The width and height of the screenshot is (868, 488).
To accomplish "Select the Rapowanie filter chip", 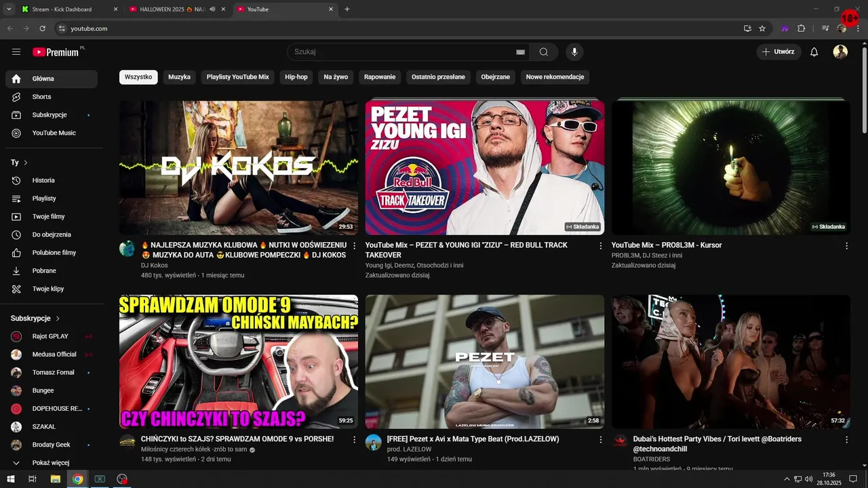I will (380, 77).
